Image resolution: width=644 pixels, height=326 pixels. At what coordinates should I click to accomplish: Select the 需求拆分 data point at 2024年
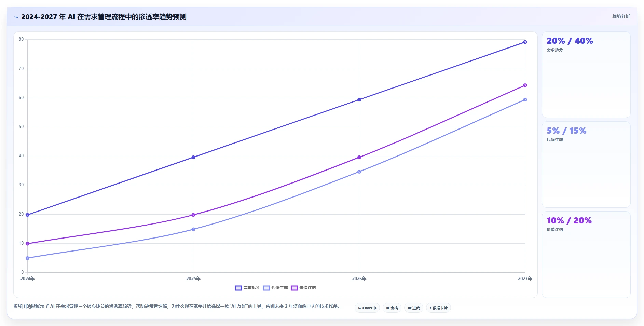pos(27,215)
